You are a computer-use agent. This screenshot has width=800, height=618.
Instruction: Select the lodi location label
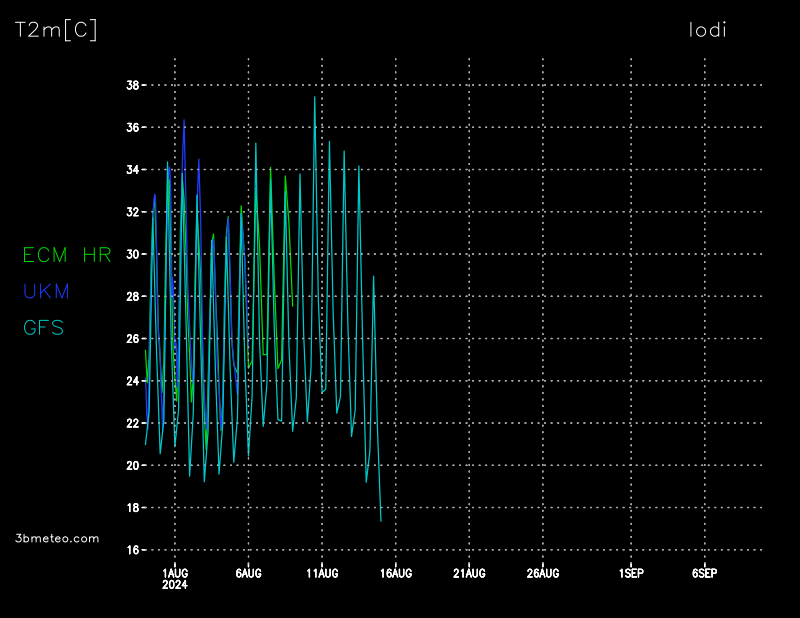pyautogui.click(x=707, y=30)
